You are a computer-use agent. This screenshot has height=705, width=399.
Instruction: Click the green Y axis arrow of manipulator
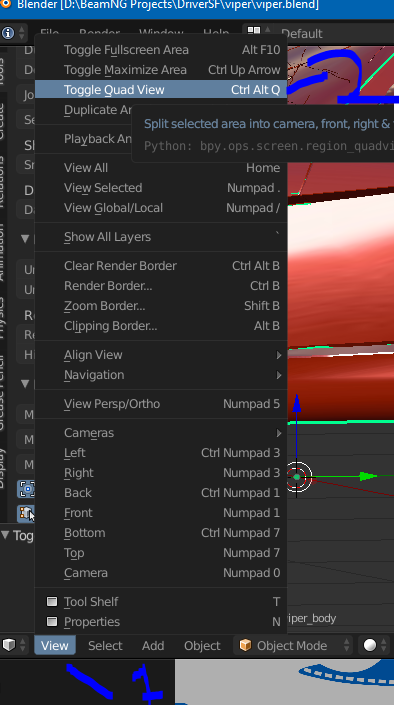(x=369, y=476)
